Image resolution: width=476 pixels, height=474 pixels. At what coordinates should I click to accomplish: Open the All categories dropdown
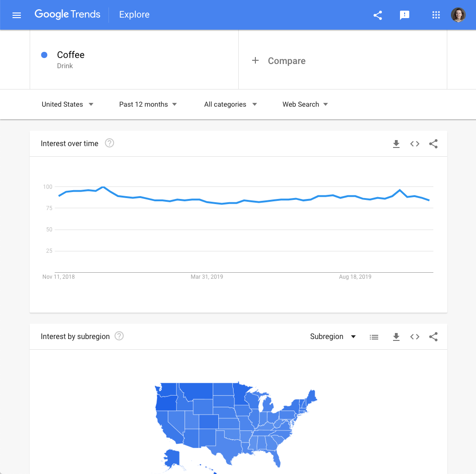pyautogui.click(x=230, y=104)
